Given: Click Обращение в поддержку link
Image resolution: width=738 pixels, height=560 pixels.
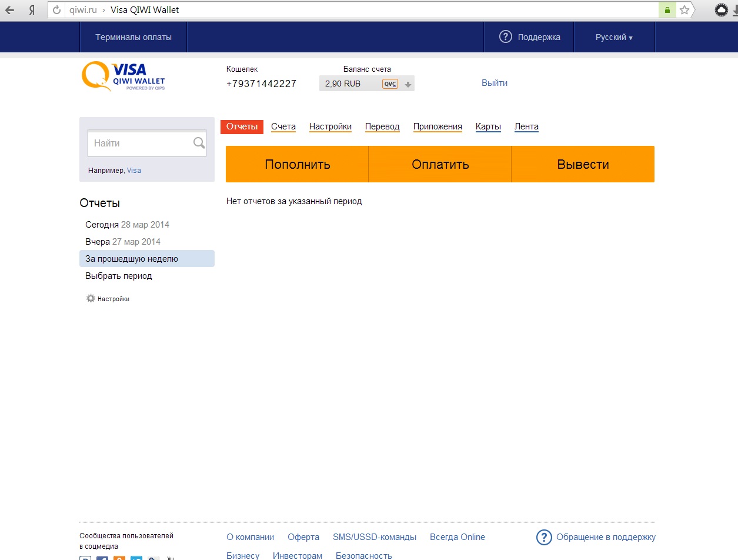Looking at the screenshot, I should (606, 537).
